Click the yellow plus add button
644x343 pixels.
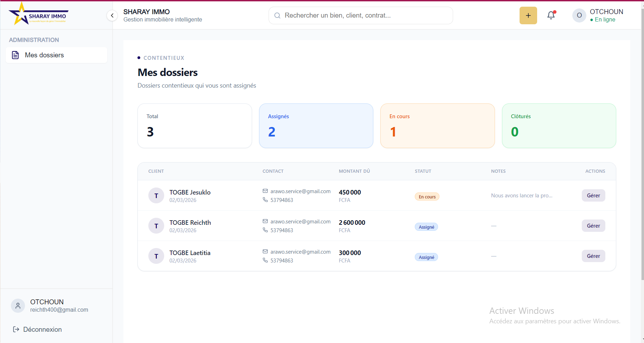coord(528,15)
